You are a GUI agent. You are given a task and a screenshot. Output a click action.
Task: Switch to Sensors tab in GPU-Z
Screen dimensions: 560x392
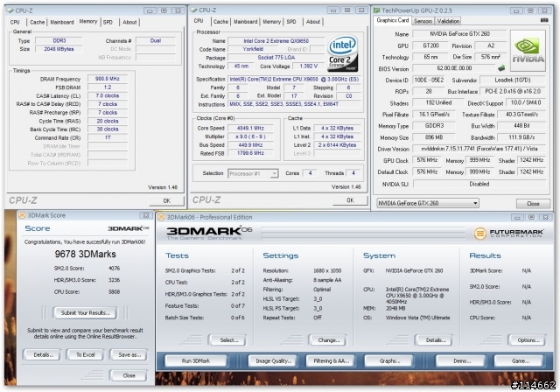[423, 21]
